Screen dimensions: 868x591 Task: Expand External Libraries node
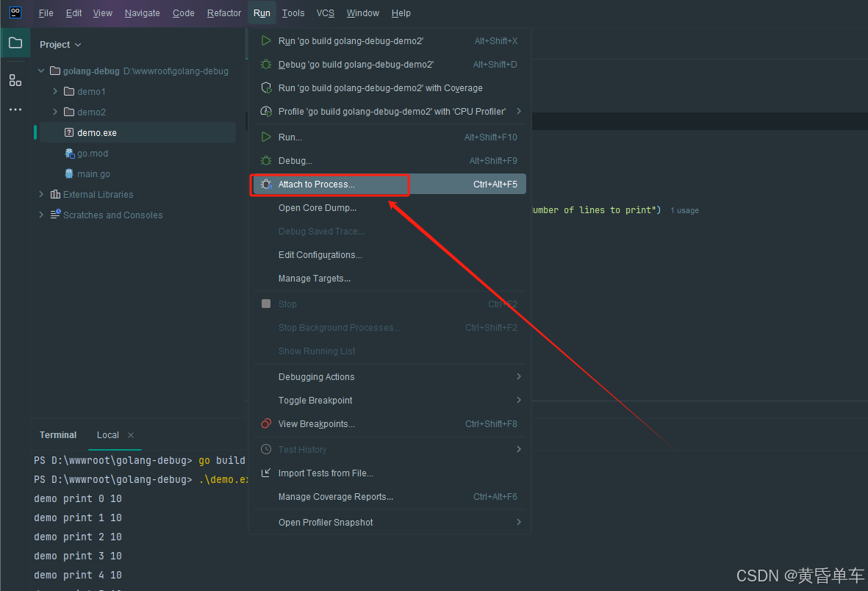point(41,194)
